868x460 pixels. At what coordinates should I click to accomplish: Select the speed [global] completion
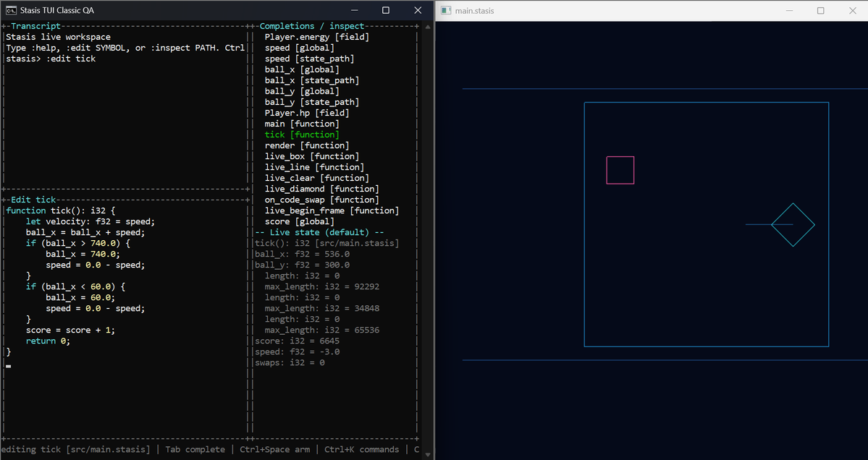tap(300, 48)
